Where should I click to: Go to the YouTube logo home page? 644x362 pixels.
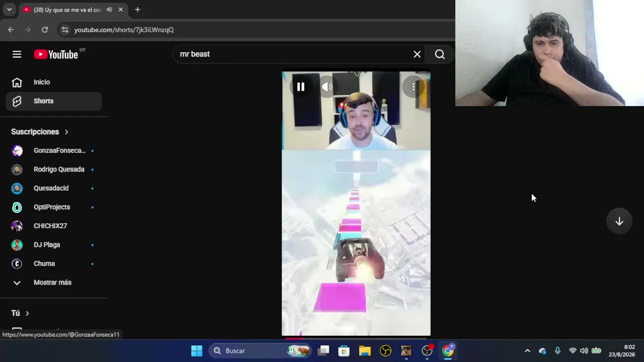coord(56,54)
